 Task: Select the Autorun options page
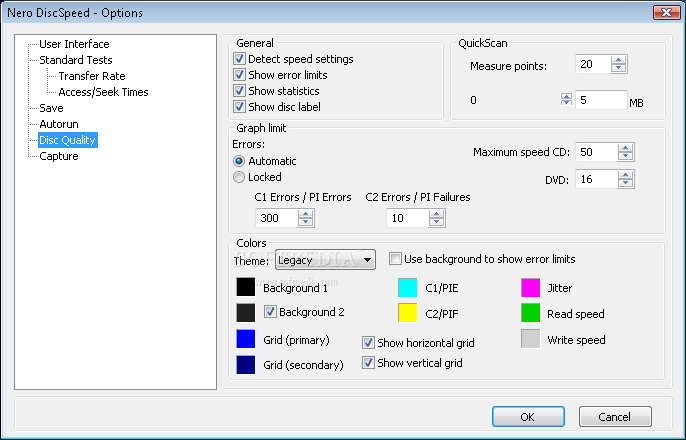tap(59, 124)
